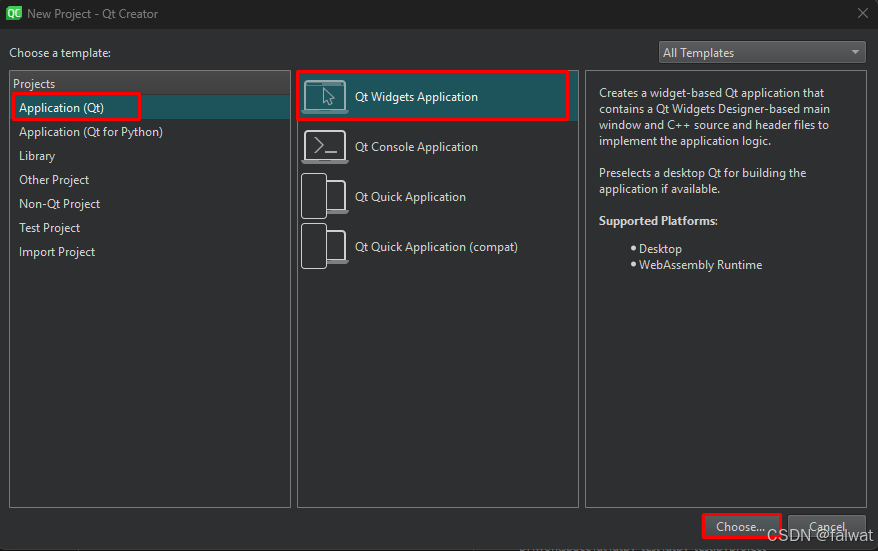Select Qt Quick Application (compat) template label

(x=436, y=247)
